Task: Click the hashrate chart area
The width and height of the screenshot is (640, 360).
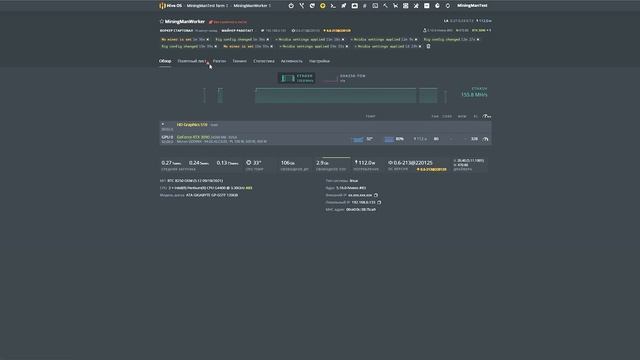Action: point(324,95)
